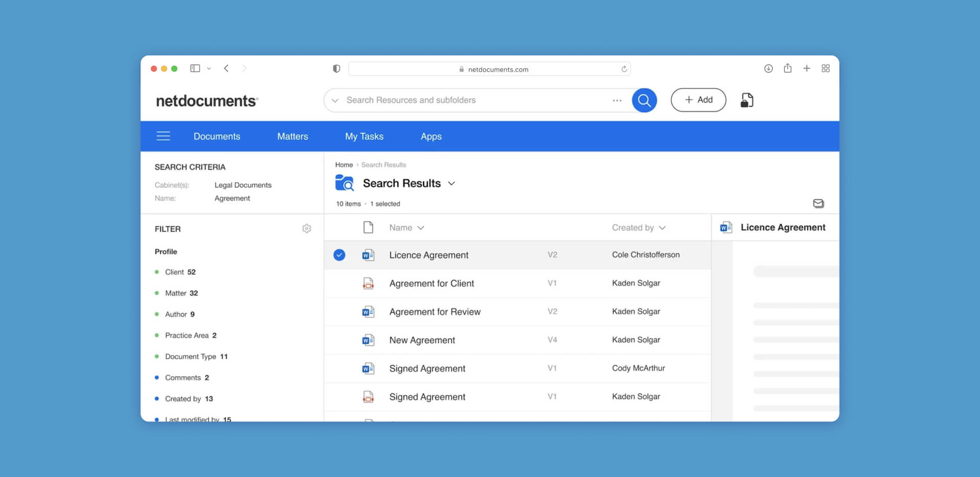Click the Cole Christofferson creator cell

(x=646, y=255)
